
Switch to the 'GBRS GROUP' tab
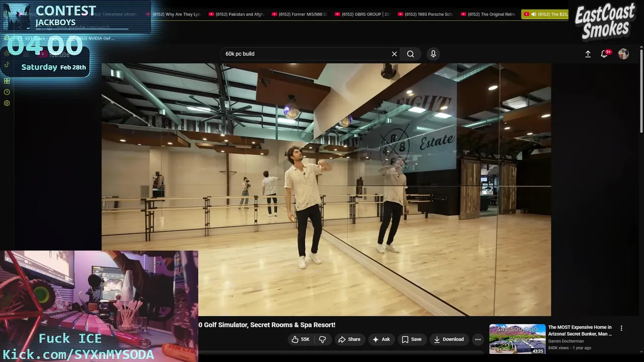pos(362,14)
